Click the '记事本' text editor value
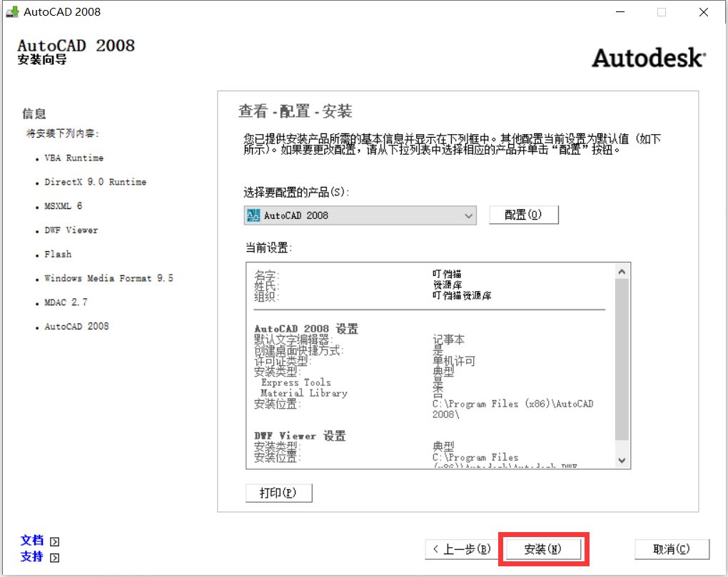 tap(448, 340)
